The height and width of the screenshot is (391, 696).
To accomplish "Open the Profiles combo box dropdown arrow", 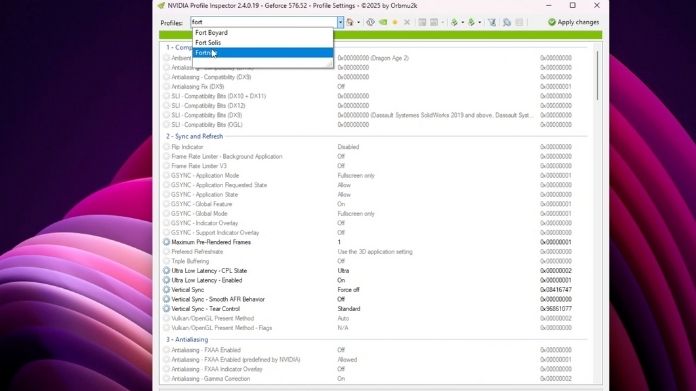I will click(340, 22).
